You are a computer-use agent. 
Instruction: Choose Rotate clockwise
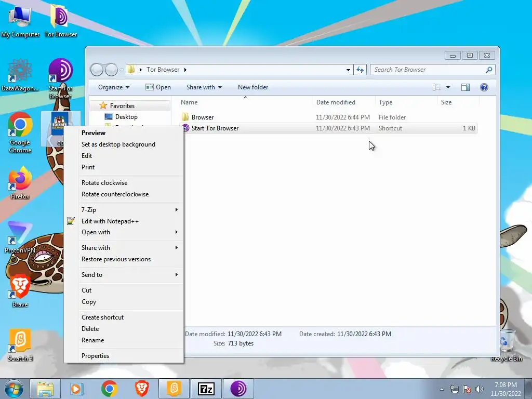click(x=124, y=183)
